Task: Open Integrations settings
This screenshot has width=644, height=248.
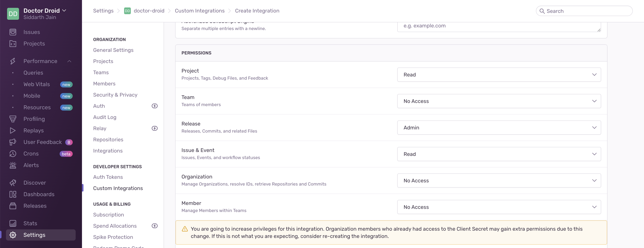Action: 108,151
